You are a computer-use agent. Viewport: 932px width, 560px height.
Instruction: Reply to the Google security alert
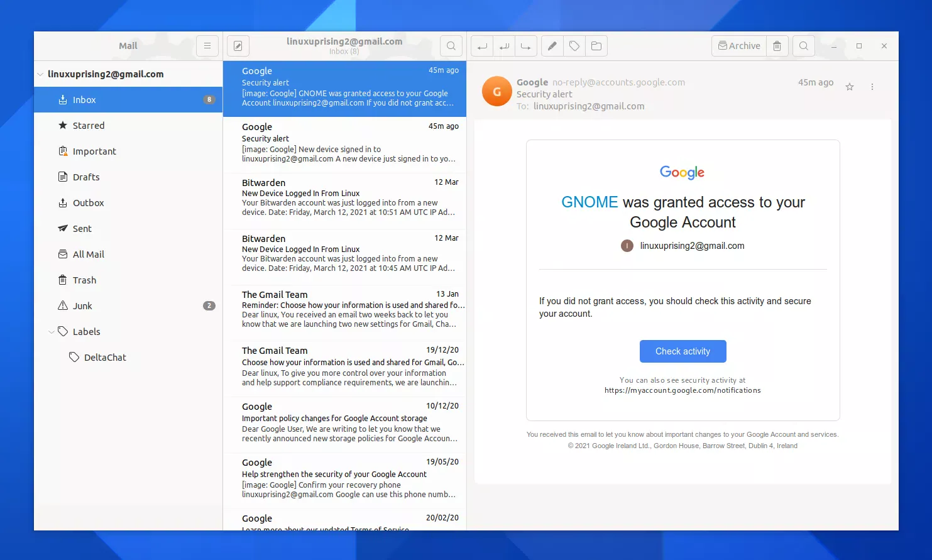coord(481,45)
